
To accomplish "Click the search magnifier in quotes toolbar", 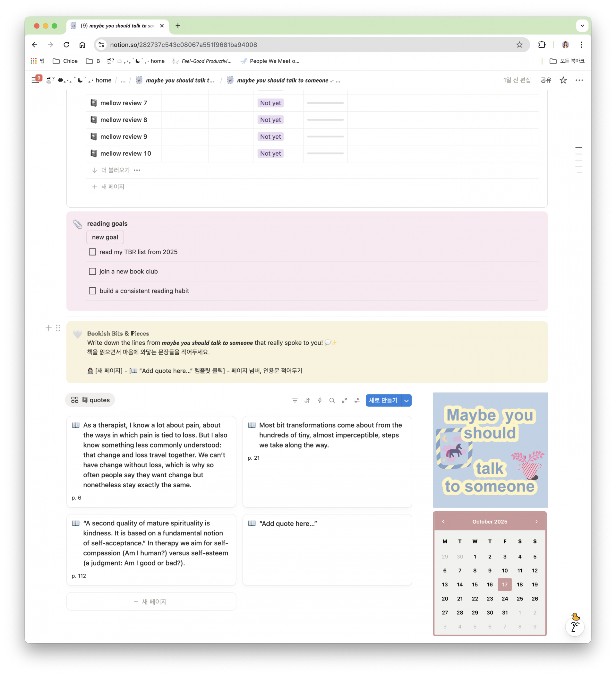I will point(332,400).
